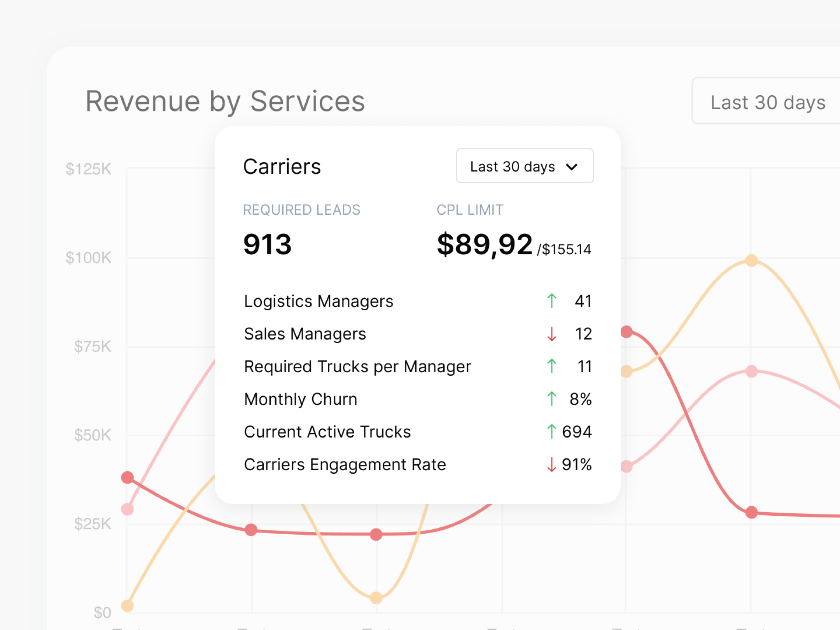Select the Required Trucks per Manager label
The image size is (840, 630).
(357, 367)
